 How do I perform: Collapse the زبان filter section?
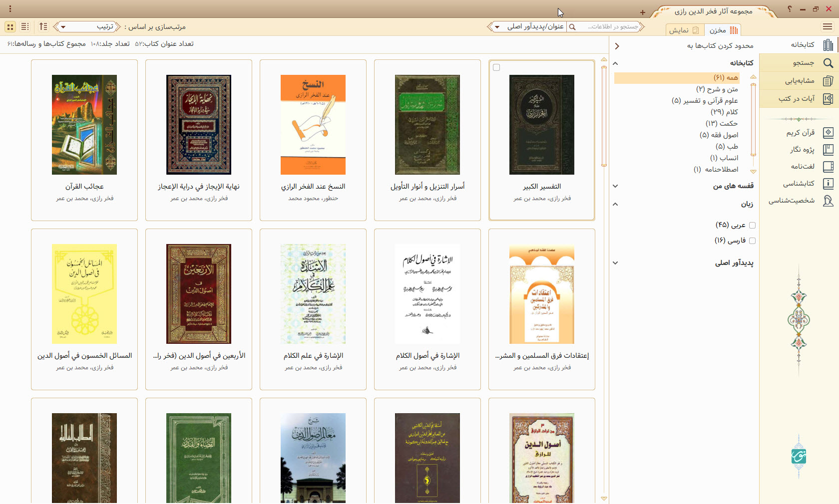tap(615, 204)
